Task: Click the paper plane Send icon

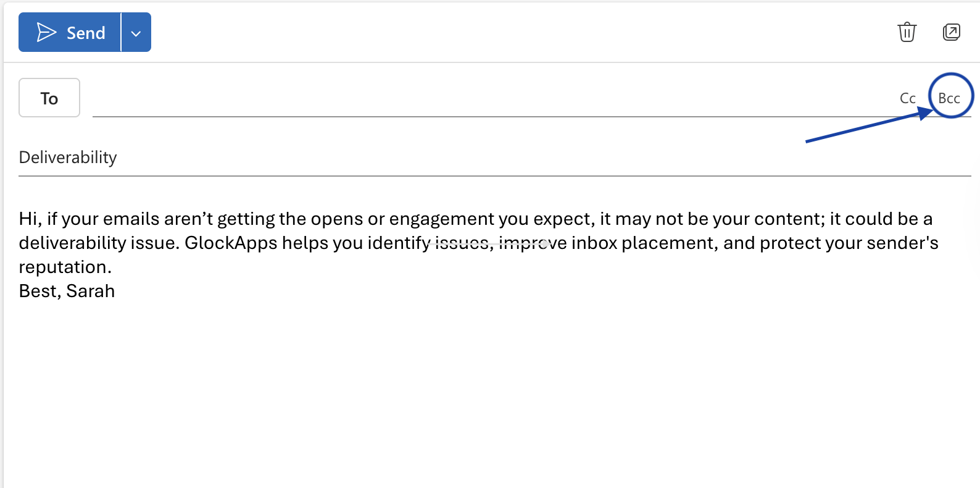Action: click(x=46, y=32)
